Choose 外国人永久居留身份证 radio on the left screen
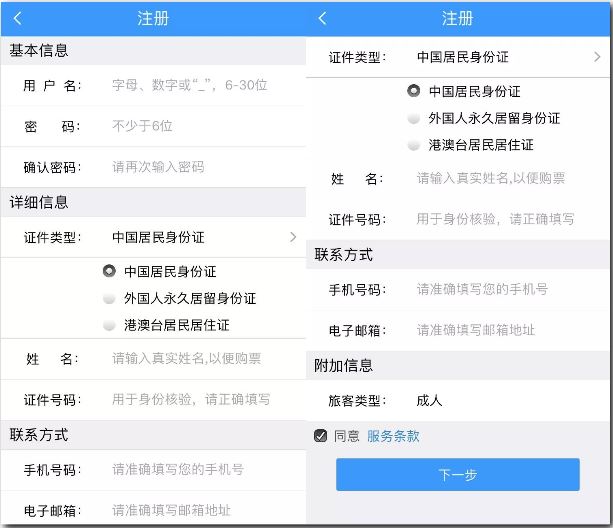This screenshot has width=613, height=528. (x=109, y=298)
